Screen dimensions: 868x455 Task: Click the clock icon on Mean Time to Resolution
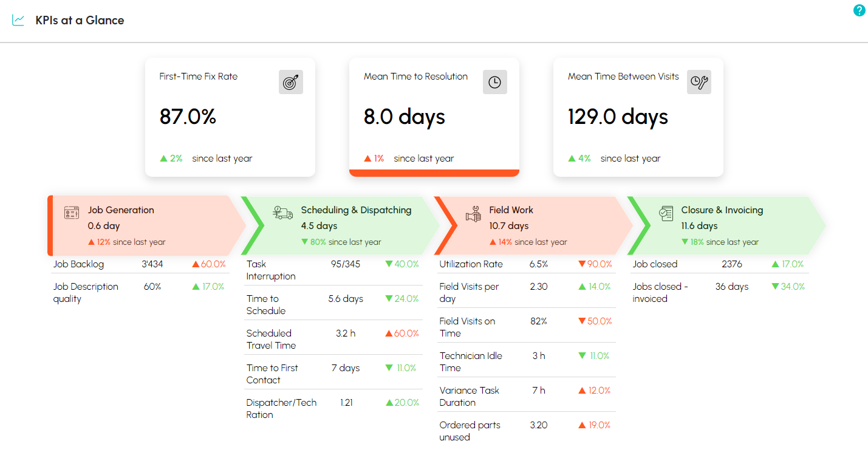point(495,82)
